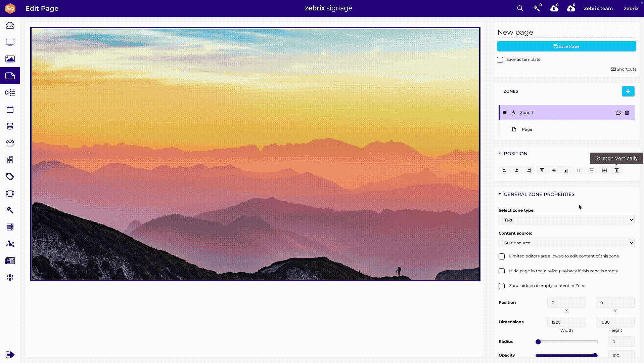Screen dimensions: 644x363
Task: Open the Content source dropdown
Action: point(566,243)
